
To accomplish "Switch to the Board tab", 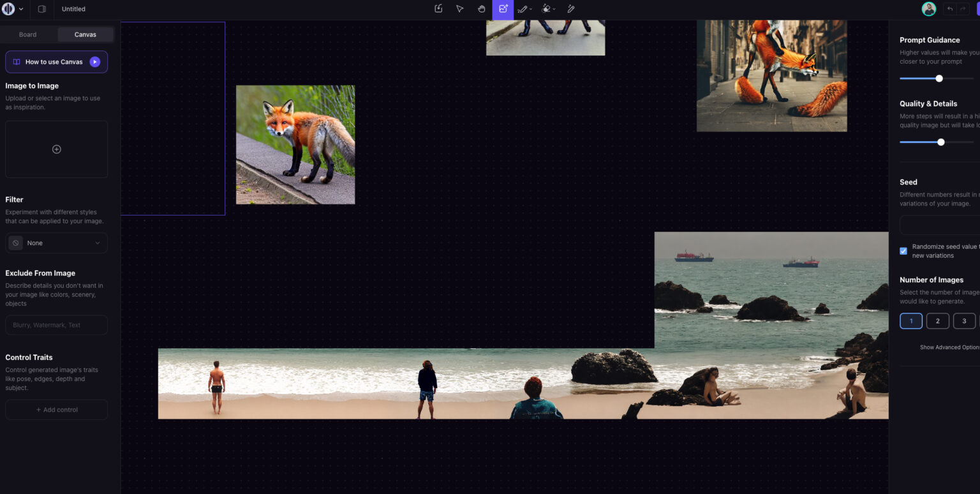I will pos(27,34).
